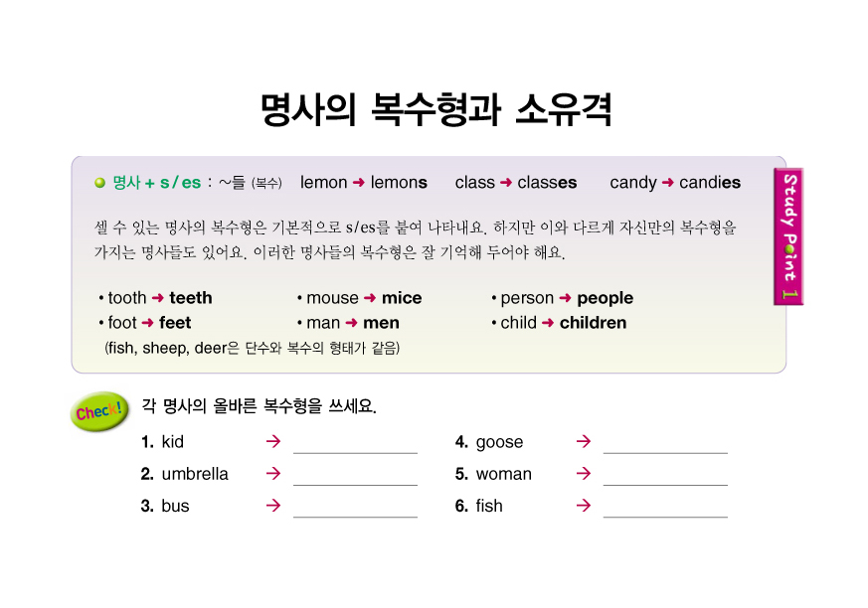Click the answer blank for fish

[x=665, y=508]
